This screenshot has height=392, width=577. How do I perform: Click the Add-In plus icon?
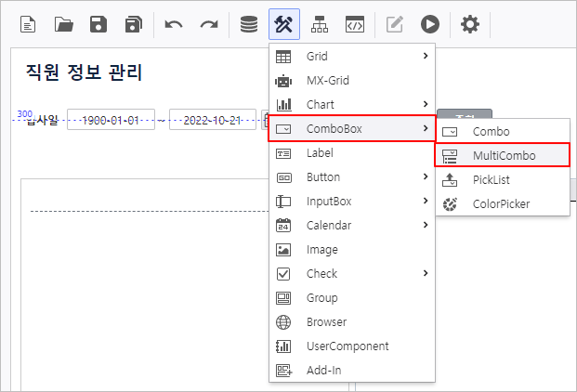[x=284, y=371]
